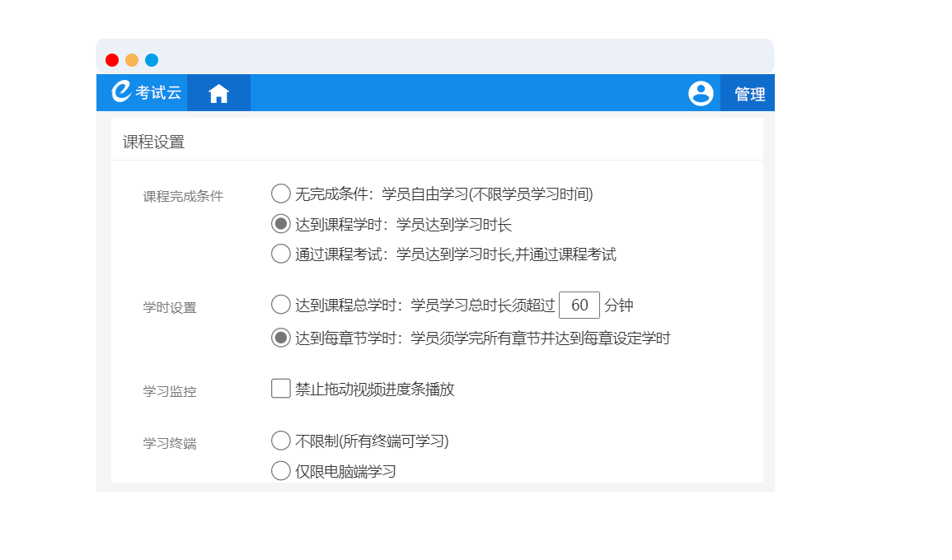
Task: Focus the 60 minutes input field
Action: tap(579, 306)
